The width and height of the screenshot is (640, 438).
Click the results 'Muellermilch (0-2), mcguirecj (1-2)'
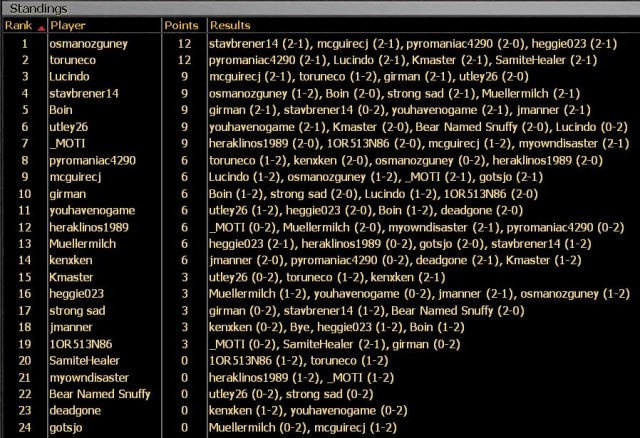[x=303, y=428]
